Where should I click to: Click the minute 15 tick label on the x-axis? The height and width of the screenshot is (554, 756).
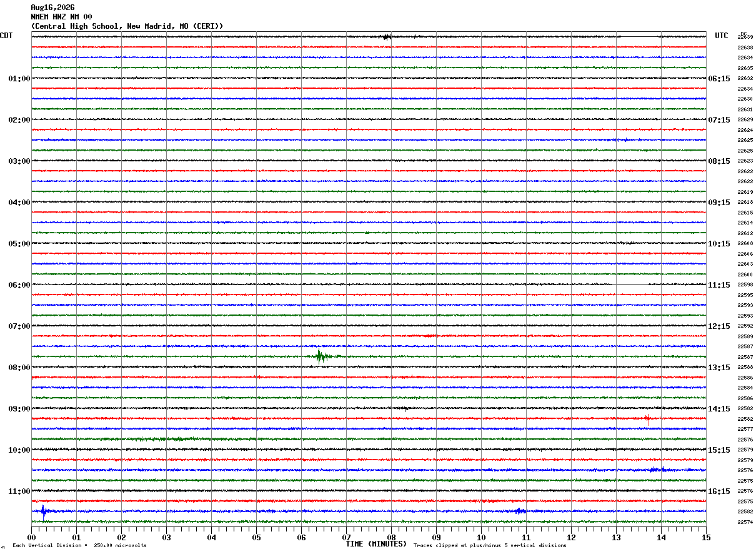(706, 537)
